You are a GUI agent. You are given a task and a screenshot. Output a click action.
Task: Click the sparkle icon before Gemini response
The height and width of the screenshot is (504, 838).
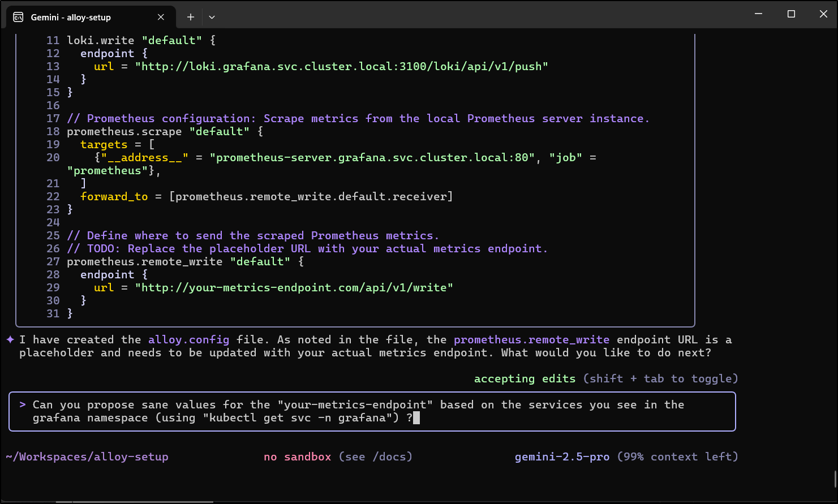tap(10, 339)
